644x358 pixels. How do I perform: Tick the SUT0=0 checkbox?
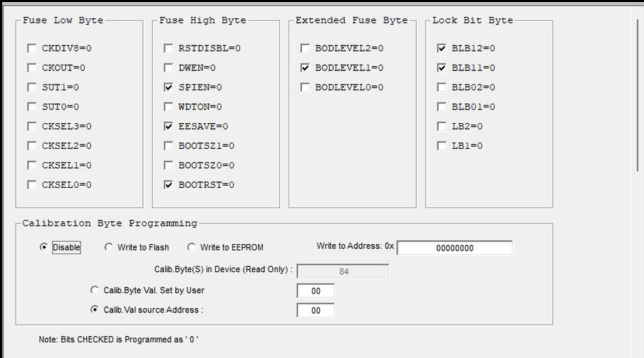click(31, 107)
